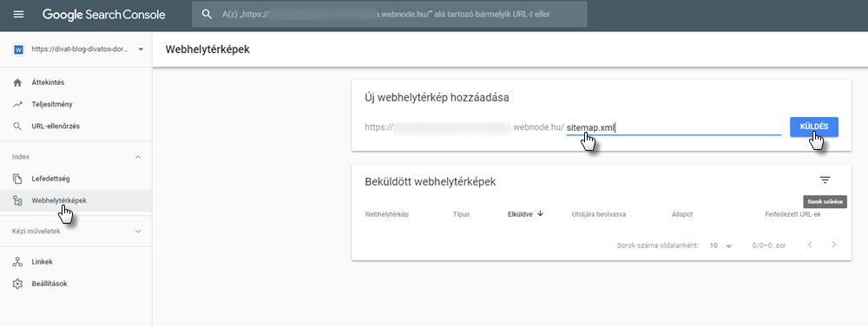Open Teljesítmény report

[52, 104]
